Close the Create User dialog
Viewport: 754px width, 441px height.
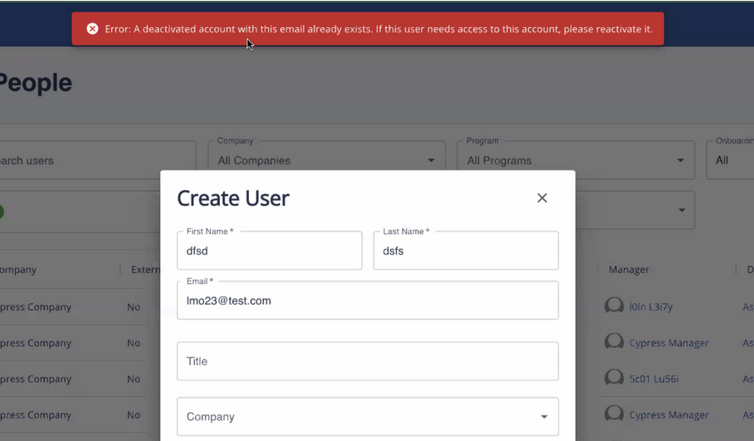click(x=542, y=198)
